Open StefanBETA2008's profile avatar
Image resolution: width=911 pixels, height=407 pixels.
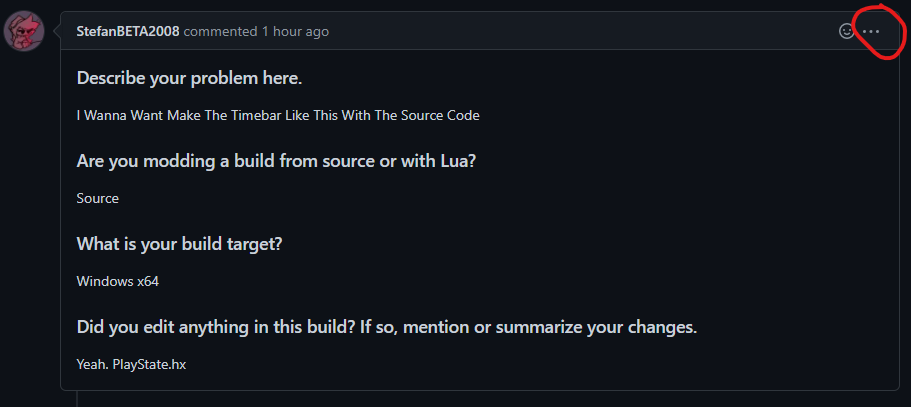click(24, 31)
